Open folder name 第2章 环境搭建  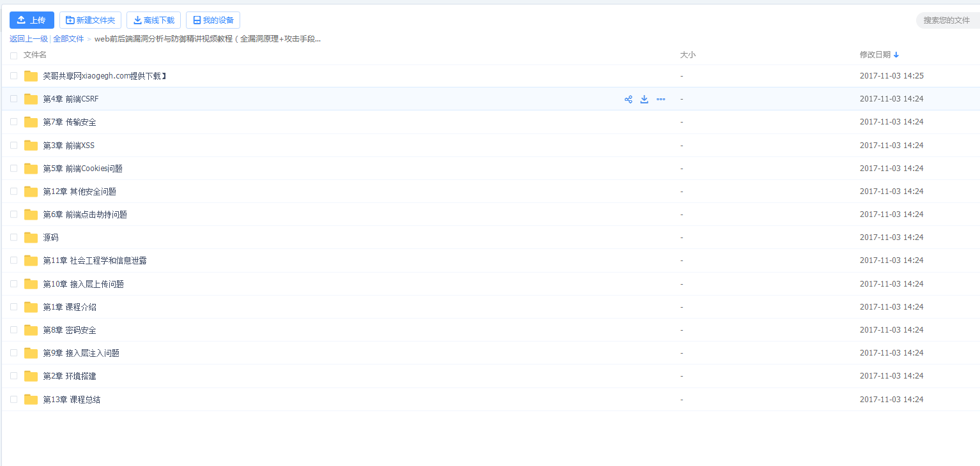coord(70,376)
